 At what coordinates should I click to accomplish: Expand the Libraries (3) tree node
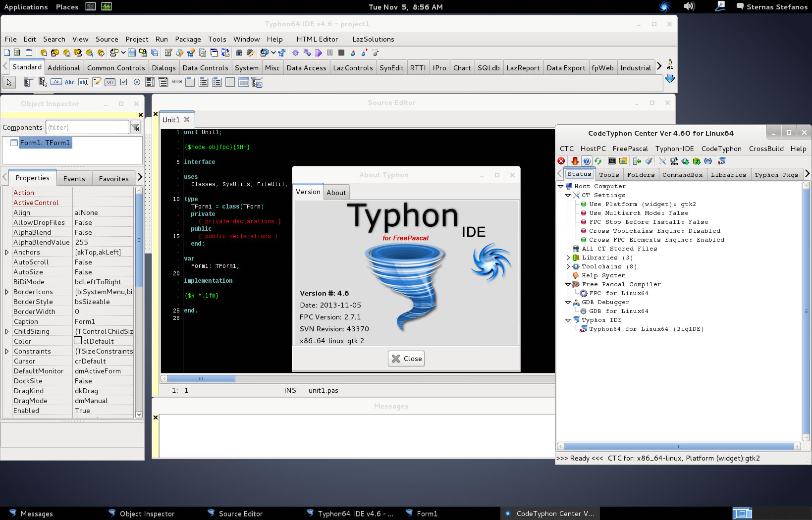pyautogui.click(x=568, y=258)
